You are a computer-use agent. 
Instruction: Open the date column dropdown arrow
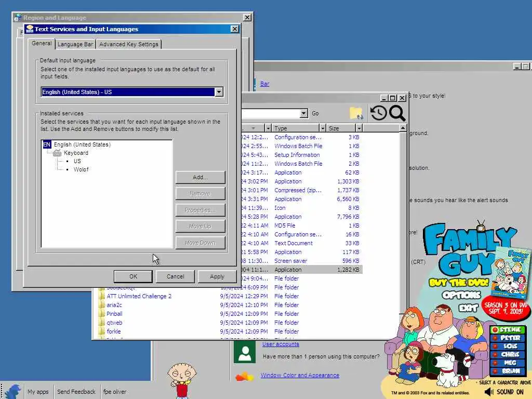[x=268, y=128]
